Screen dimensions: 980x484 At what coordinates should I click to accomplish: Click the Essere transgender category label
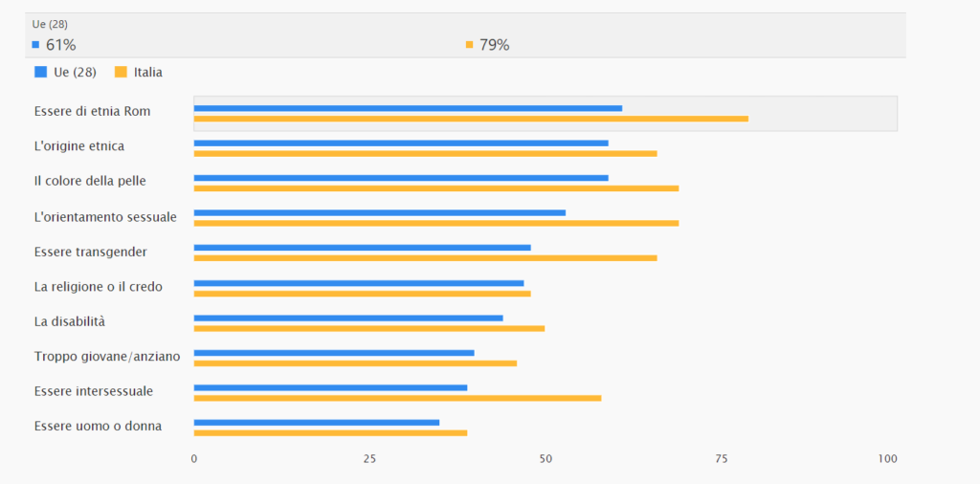(x=90, y=252)
